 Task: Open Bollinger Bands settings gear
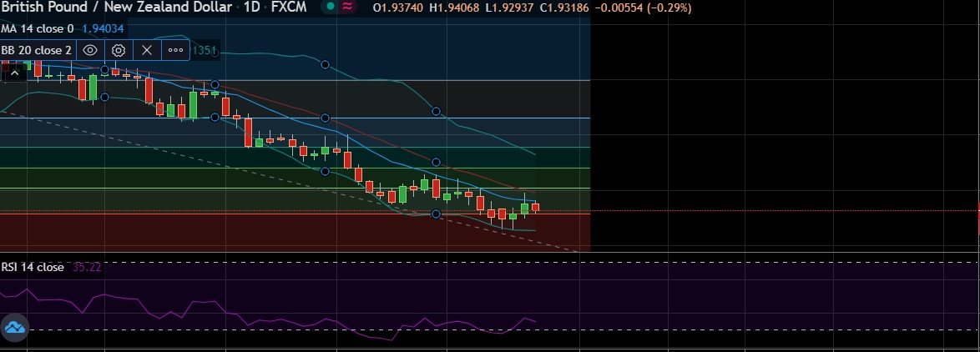[x=119, y=50]
